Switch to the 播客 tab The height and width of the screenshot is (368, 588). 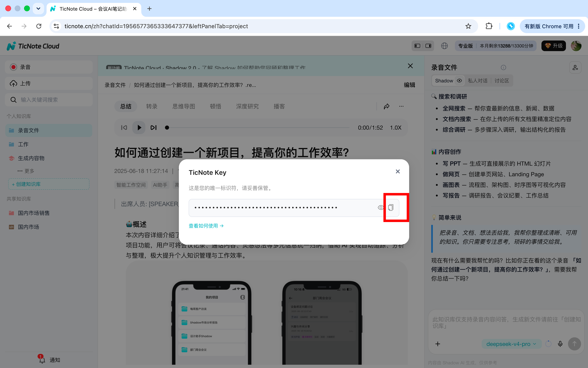[x=279, y=106]
